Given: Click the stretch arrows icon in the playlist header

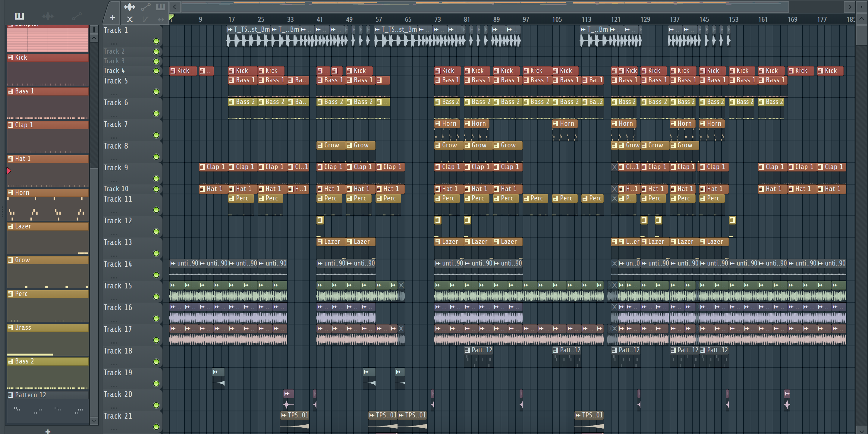Looking at the screenshot, I should pyautogui.click(x=161, y=19).
